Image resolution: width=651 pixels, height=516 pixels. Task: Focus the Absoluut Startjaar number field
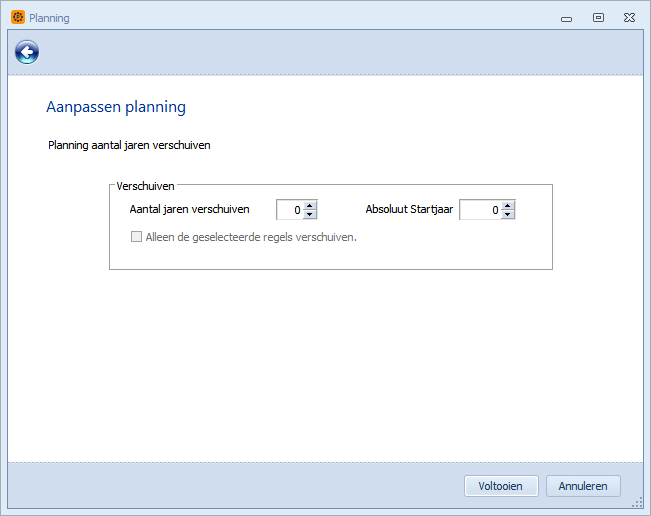tap(481, 210)
